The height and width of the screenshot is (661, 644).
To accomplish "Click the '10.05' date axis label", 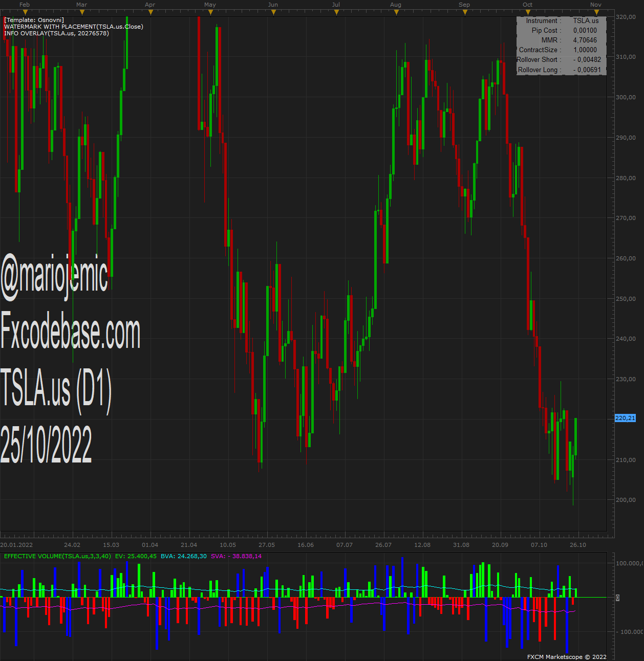I will 228,545.
